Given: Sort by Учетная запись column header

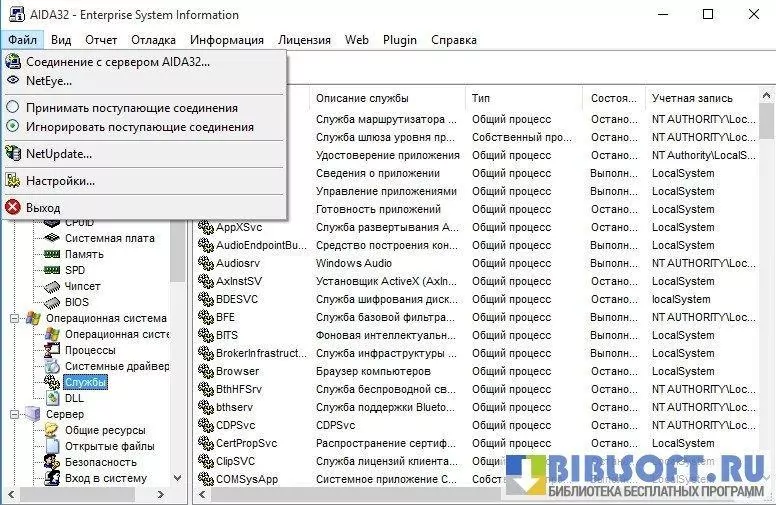Looking at the screenshot, I should [692, 98].
